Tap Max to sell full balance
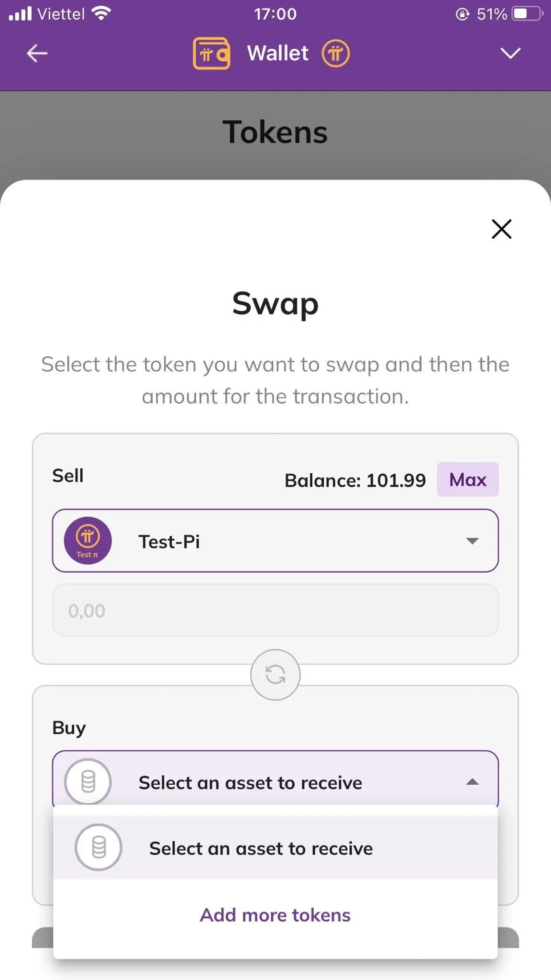The width and height of the screenshot is (551, 980). click(468, 479)
